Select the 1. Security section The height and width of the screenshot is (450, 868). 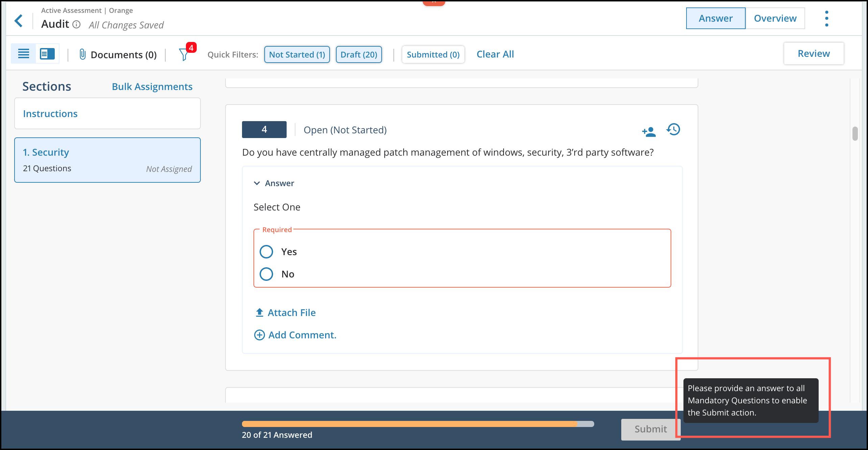click(x=107, y=160)
